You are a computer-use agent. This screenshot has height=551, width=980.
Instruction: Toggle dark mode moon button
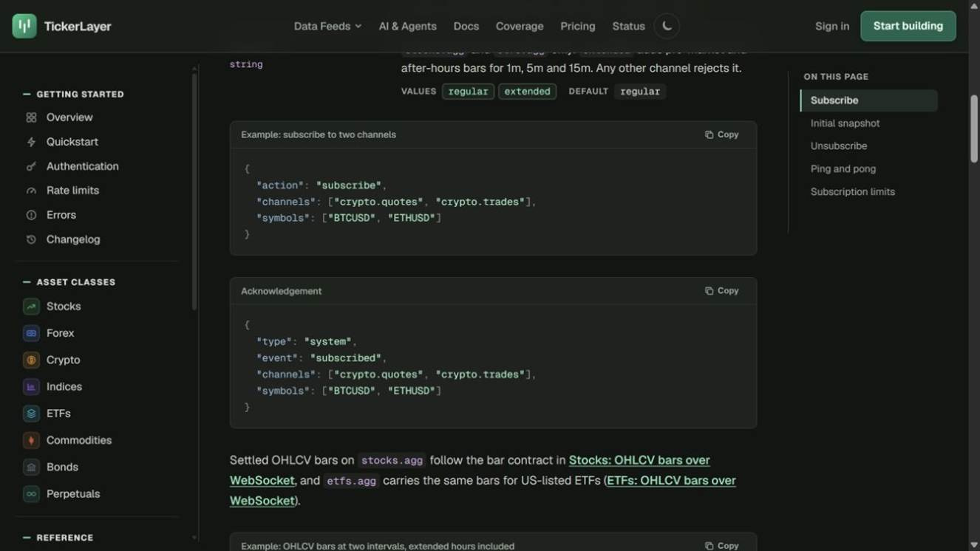pyautogui.click(x=667, y=26)
